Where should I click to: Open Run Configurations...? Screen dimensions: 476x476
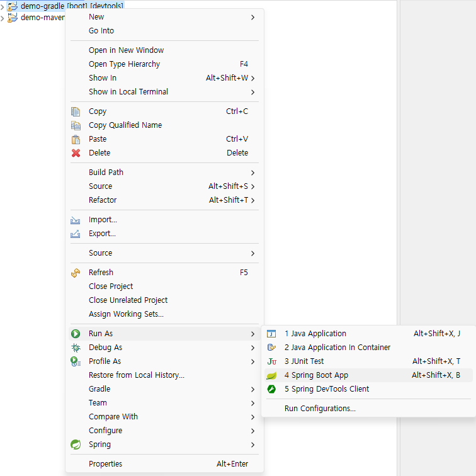[x=368, y=409]
